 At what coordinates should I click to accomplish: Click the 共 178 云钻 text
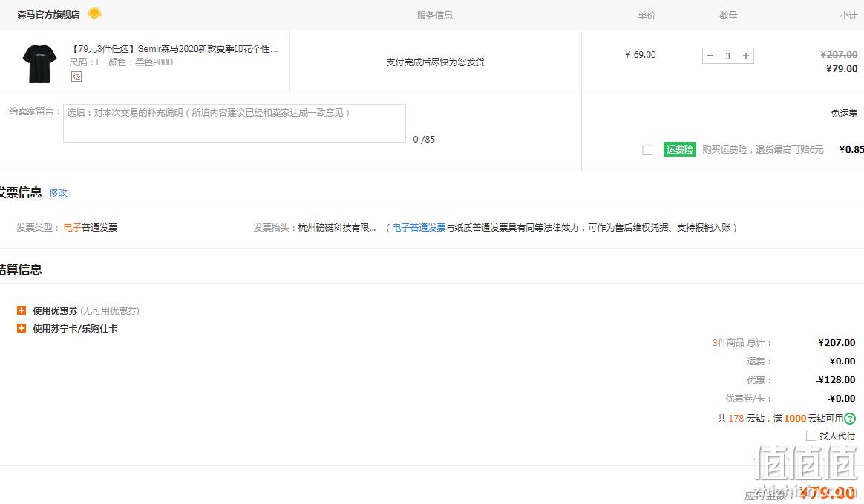click(741, 419)
